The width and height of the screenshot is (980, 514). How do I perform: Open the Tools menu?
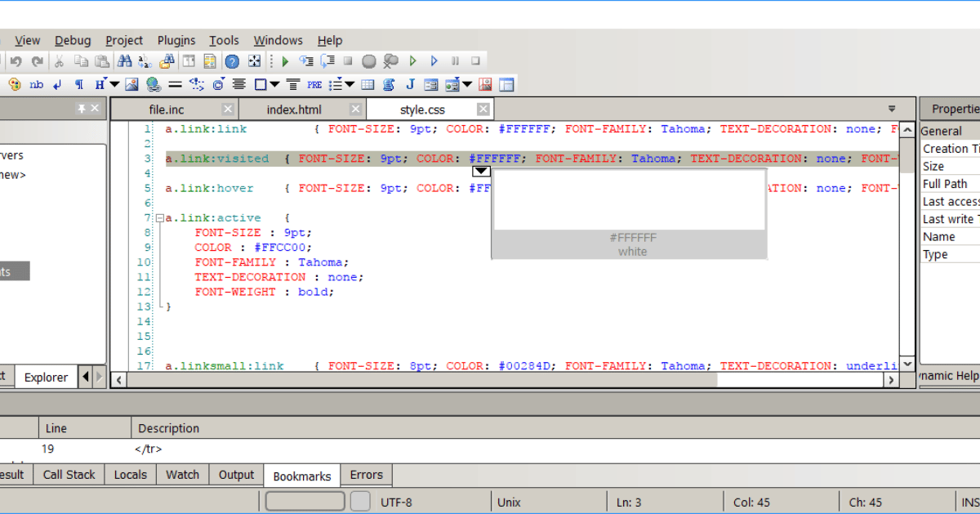pyautogui.click(x=224, y=40)
